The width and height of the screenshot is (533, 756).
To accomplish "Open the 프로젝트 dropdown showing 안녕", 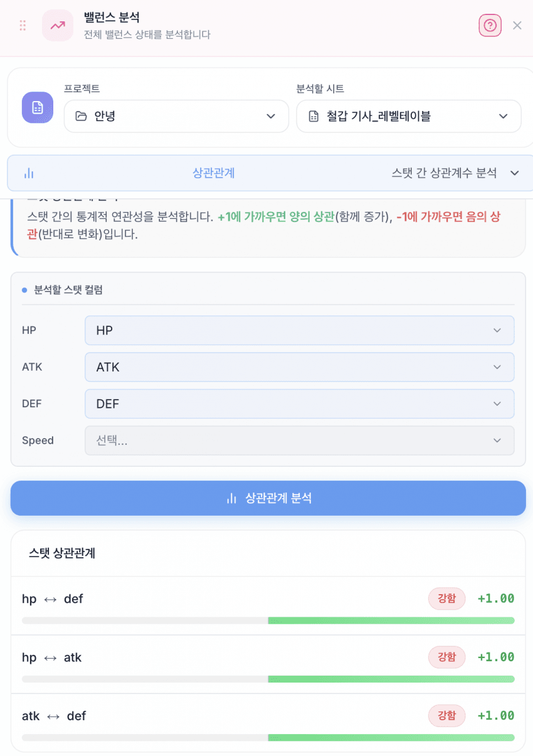I will click(x=176, y=116).
